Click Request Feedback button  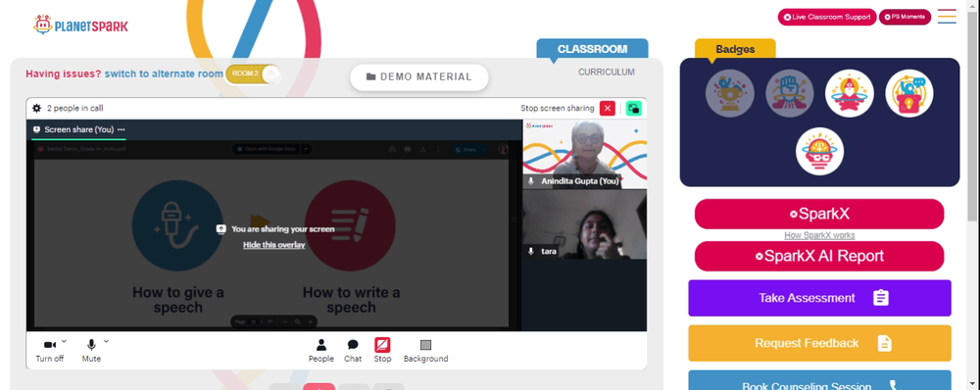[820, 343]
